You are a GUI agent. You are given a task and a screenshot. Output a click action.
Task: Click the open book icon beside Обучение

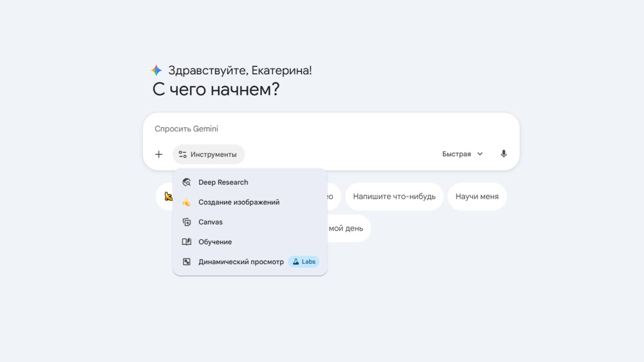pos(187,242)
